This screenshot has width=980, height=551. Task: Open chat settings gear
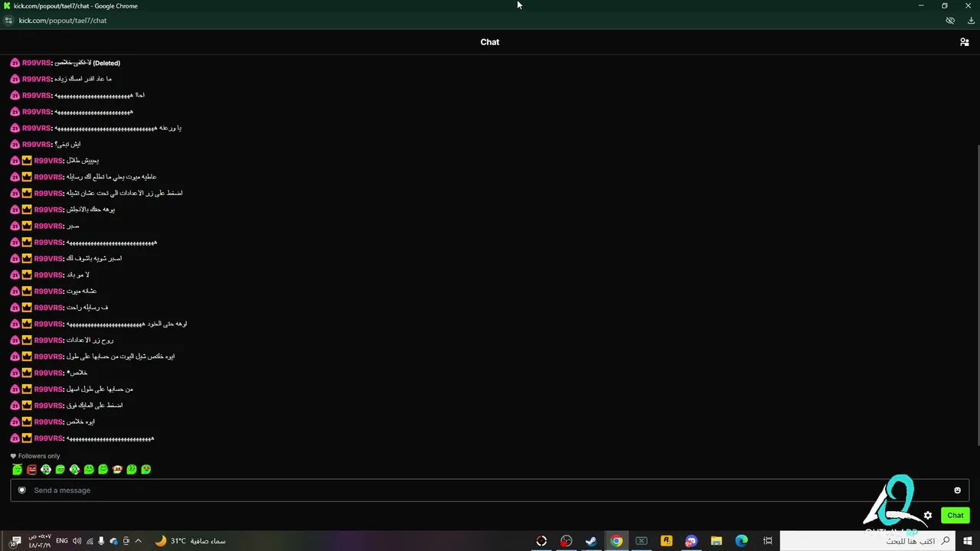tap(928, 515)
